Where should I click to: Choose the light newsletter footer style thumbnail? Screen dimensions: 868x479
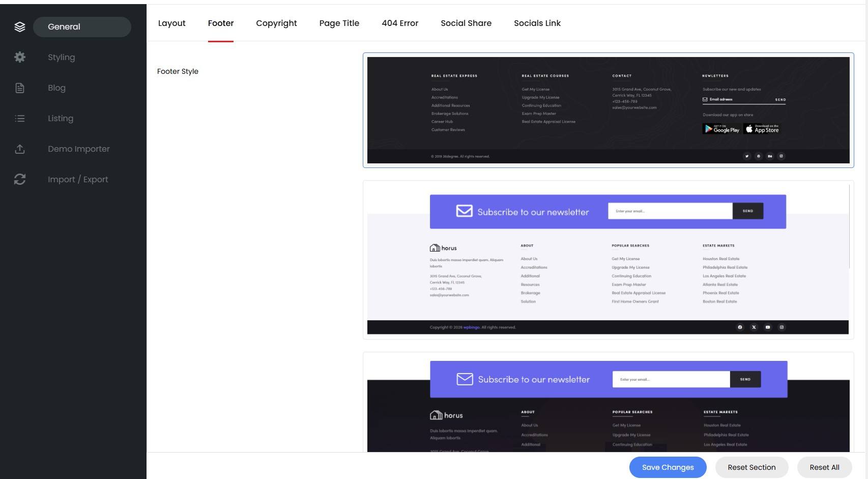608,260
